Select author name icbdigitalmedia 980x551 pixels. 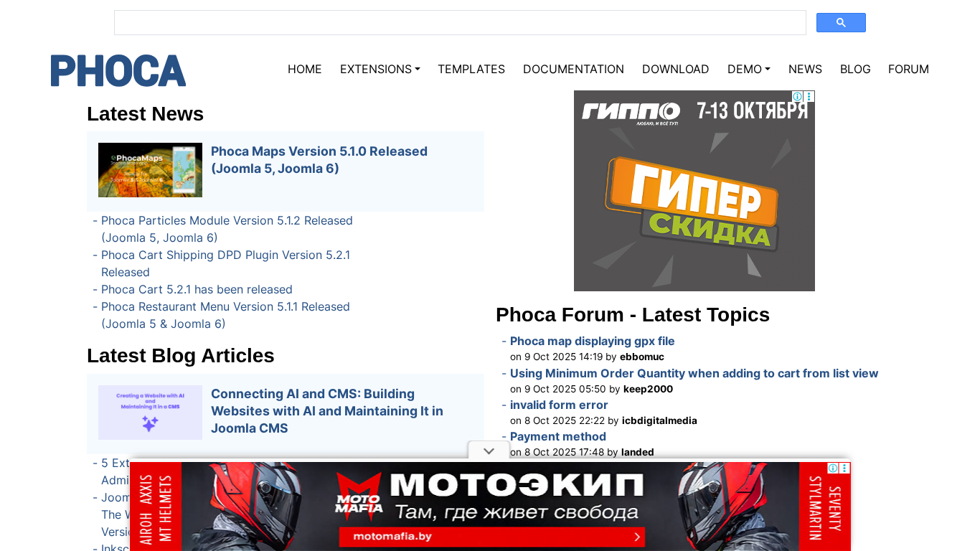click(659, 420)
